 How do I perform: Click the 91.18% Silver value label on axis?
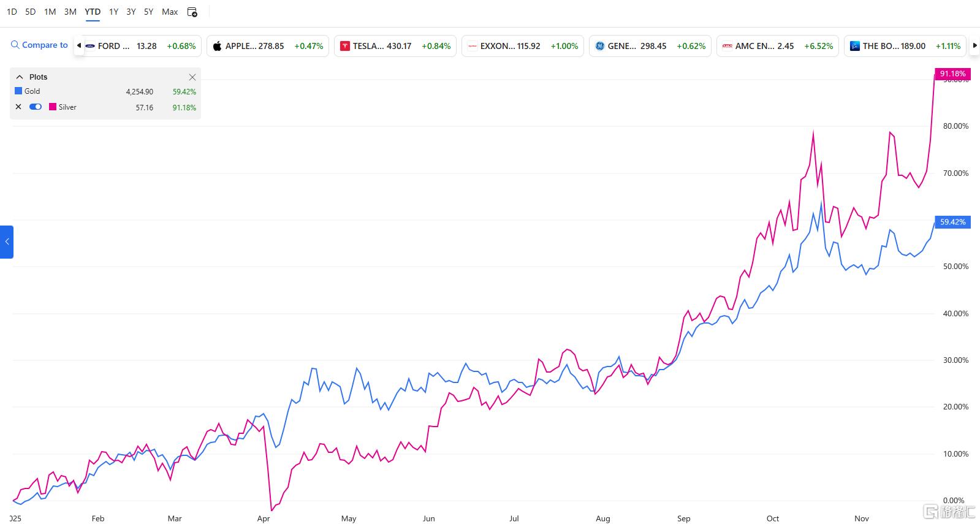click(x=952, y=74)
